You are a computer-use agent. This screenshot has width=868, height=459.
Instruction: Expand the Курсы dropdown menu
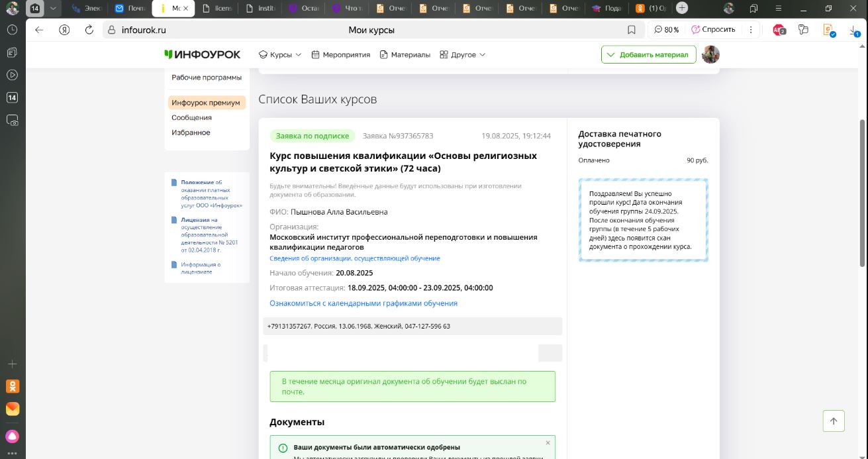pos(280,54)
